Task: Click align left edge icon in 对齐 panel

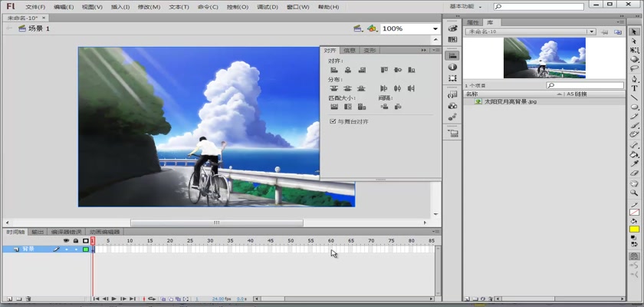Action: pyautogui.click(x=334, y=70)
